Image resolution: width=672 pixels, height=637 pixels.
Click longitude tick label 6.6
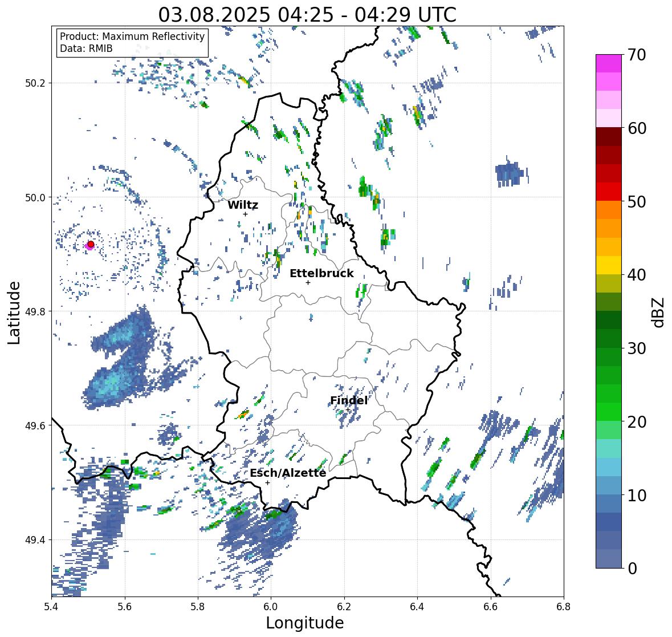point(491,607)
